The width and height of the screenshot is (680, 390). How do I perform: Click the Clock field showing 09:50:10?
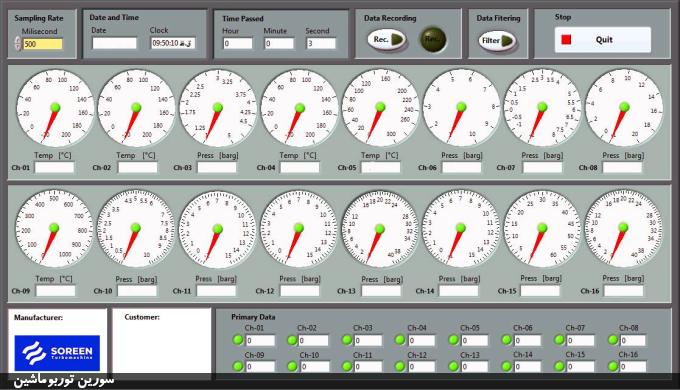coord(173,43)
